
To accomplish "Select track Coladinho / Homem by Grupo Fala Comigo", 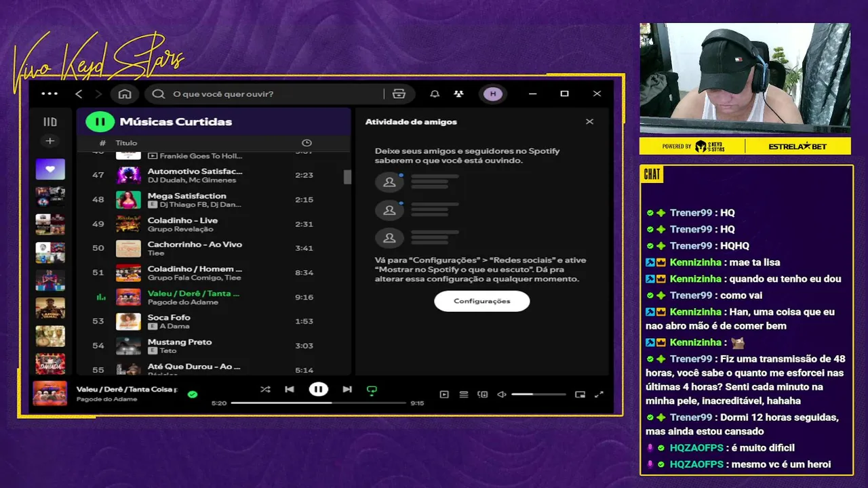I will pos(214,272).
